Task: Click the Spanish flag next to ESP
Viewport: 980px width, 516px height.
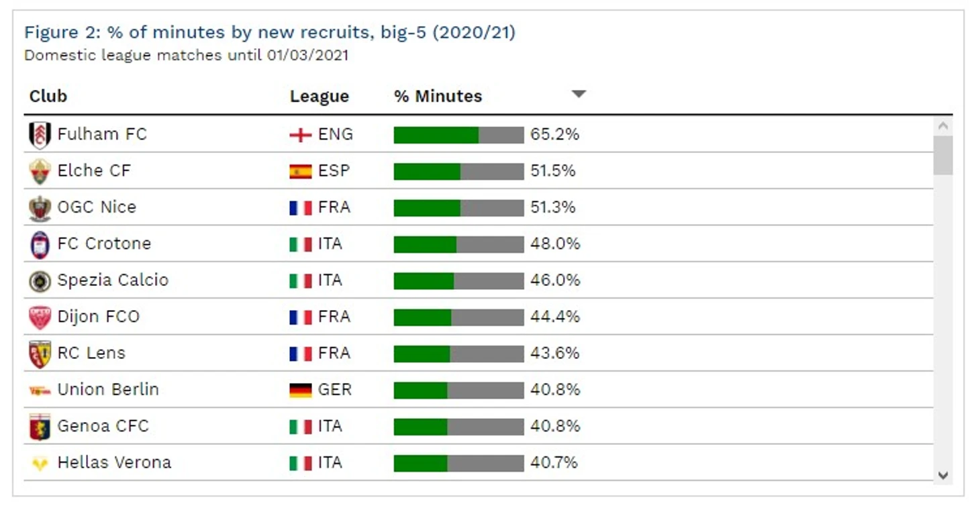Action: pyautogui.click(x=301, y=171)
